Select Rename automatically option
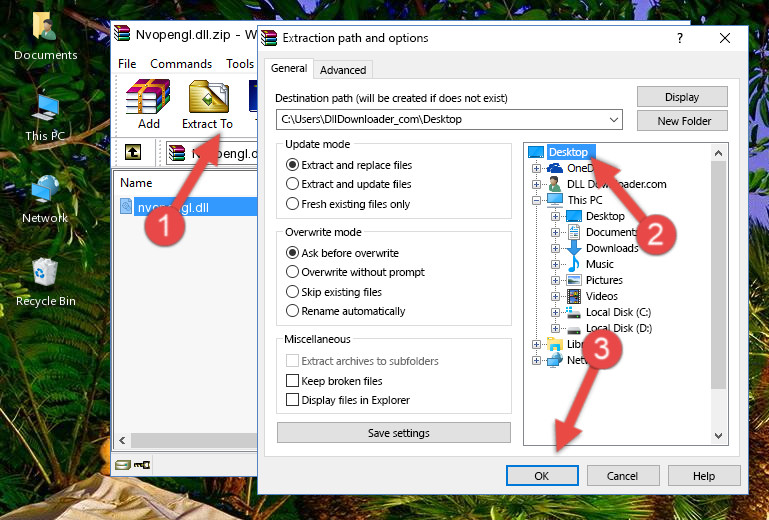The height and width of the screenshot is (520, 769). tap(292, 311)
